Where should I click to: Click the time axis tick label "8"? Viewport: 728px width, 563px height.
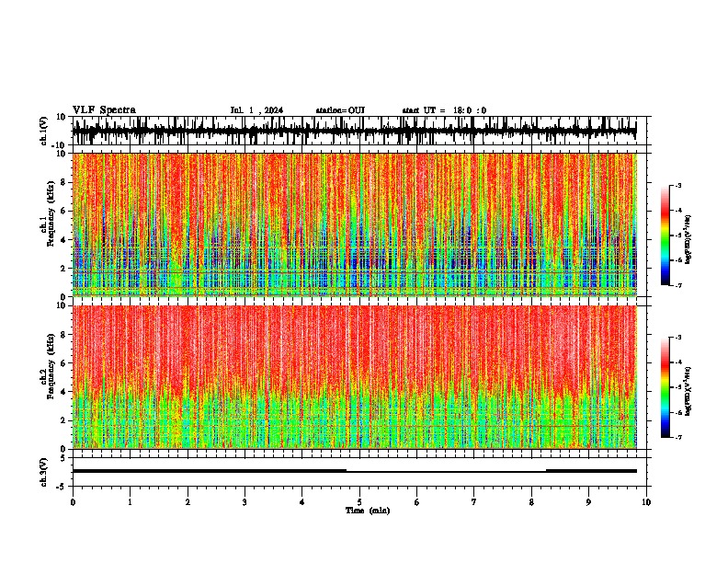point(531,502)
